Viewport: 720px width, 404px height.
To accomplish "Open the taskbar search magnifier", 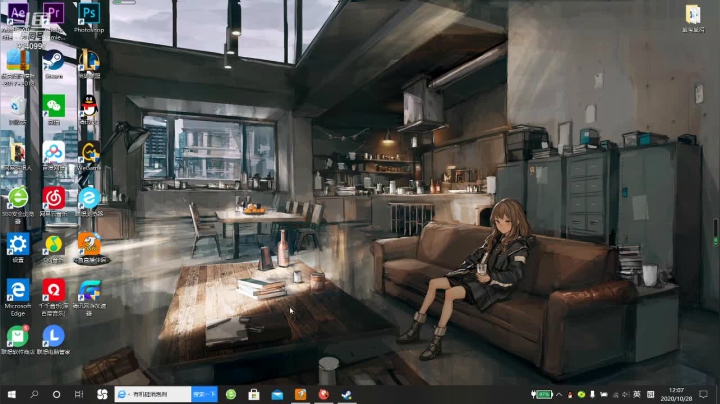I will pos(34,394).
